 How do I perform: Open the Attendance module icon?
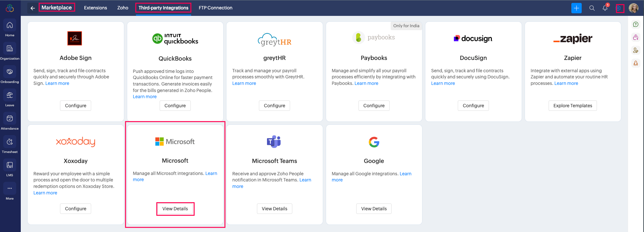10,118
